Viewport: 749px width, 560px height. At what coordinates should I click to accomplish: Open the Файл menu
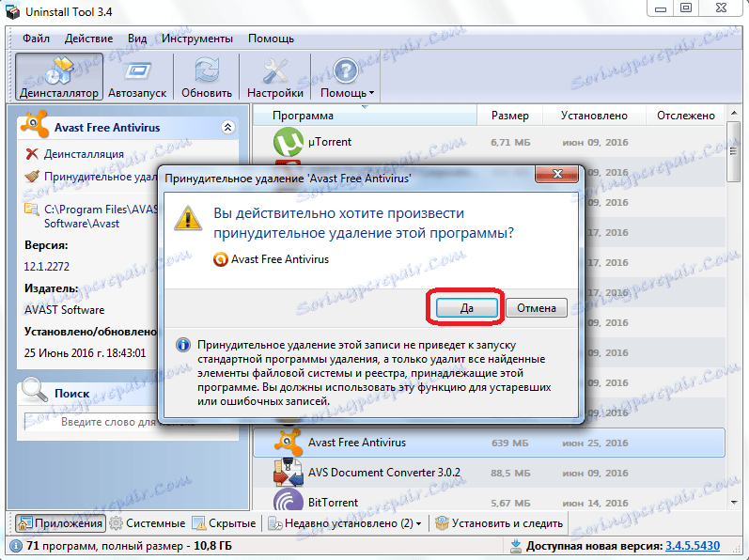pos(36,39)
